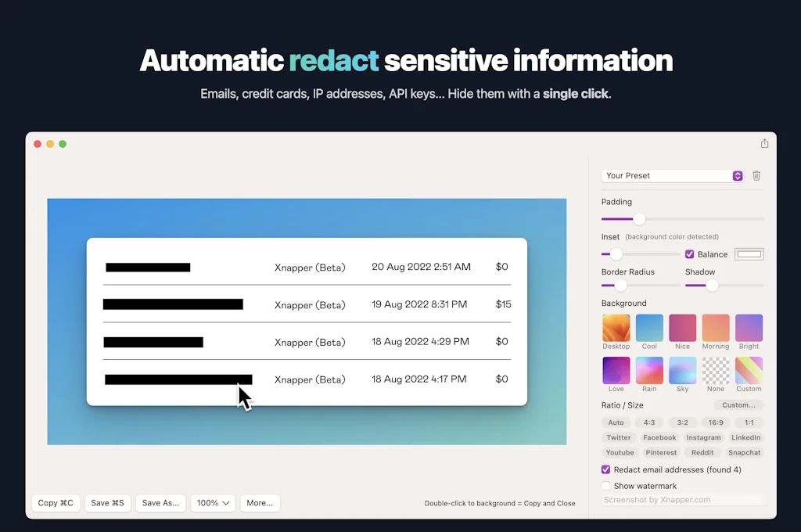Select the Rain background thumbnail
This screenshot has height=532, width=801.
(x=649, y=371)
